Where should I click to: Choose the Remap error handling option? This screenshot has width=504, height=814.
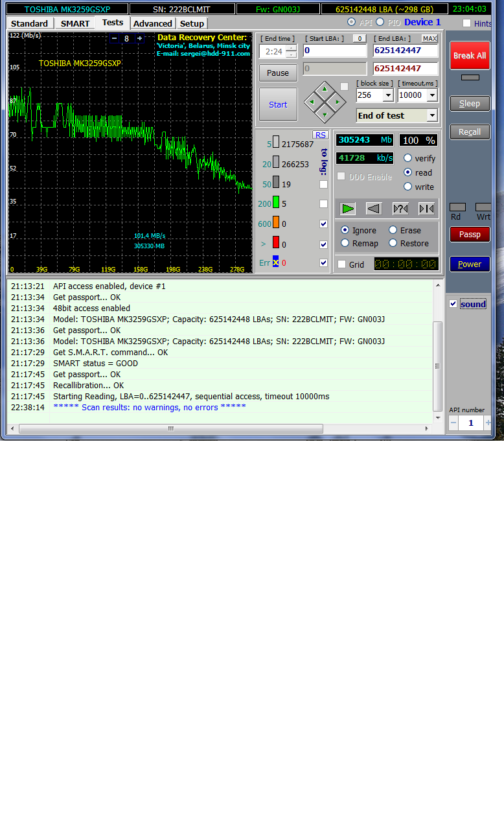(x=345, y=243)
